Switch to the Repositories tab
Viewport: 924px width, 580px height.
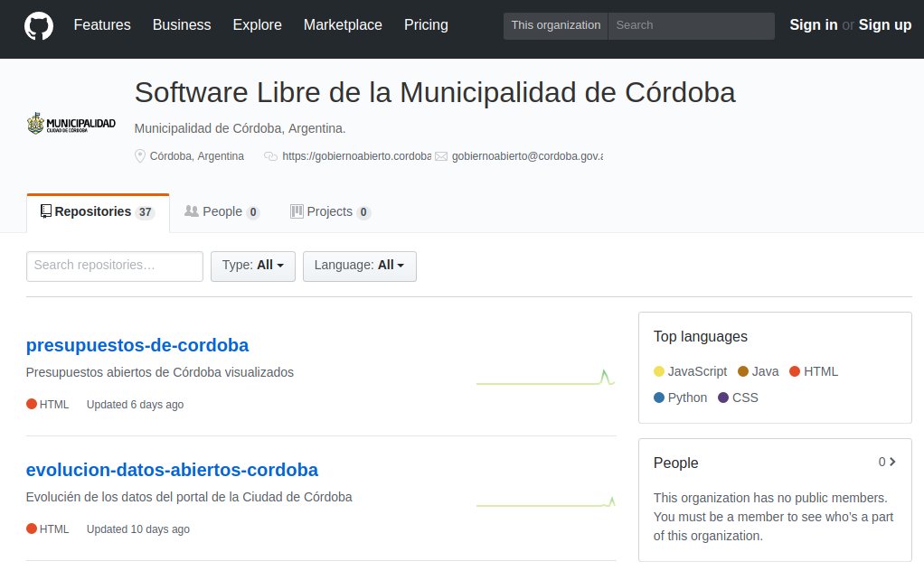click(x=98, y=212)
